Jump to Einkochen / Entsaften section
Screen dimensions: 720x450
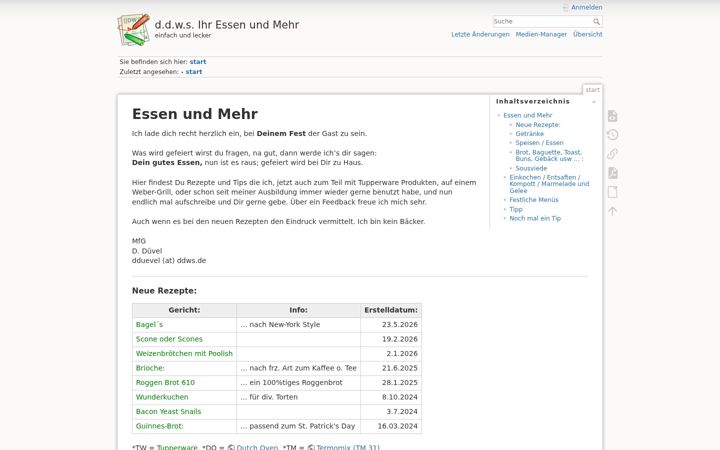(x=549, y=184)
